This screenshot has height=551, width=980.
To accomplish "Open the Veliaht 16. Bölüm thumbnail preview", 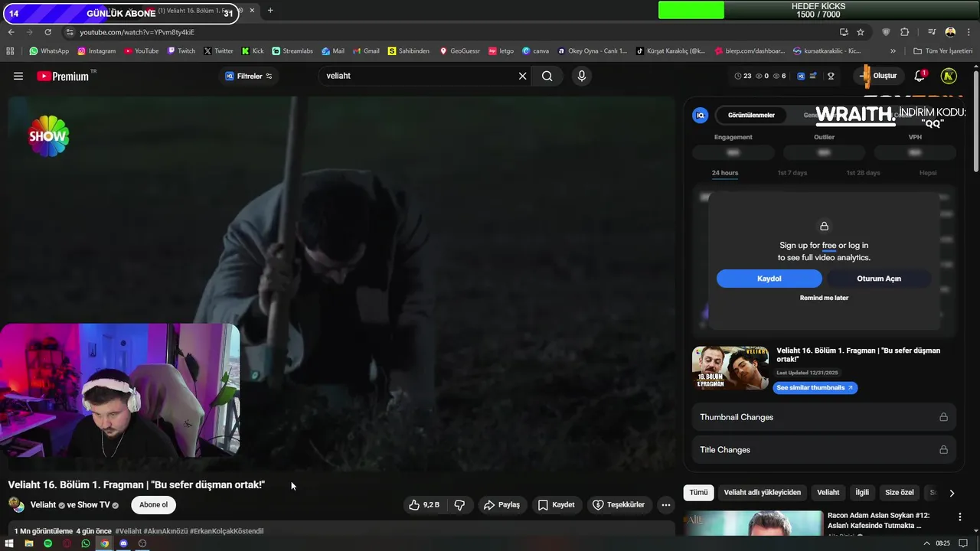I will point(730,368).
